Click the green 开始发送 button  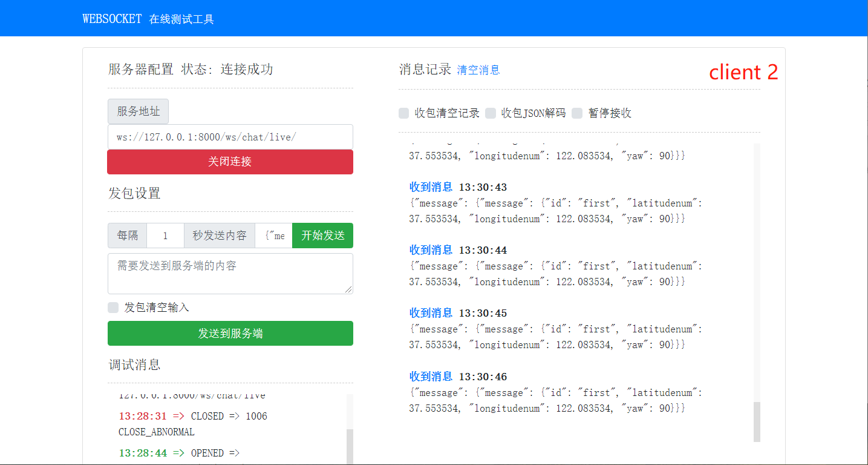(x=323, y=236)
